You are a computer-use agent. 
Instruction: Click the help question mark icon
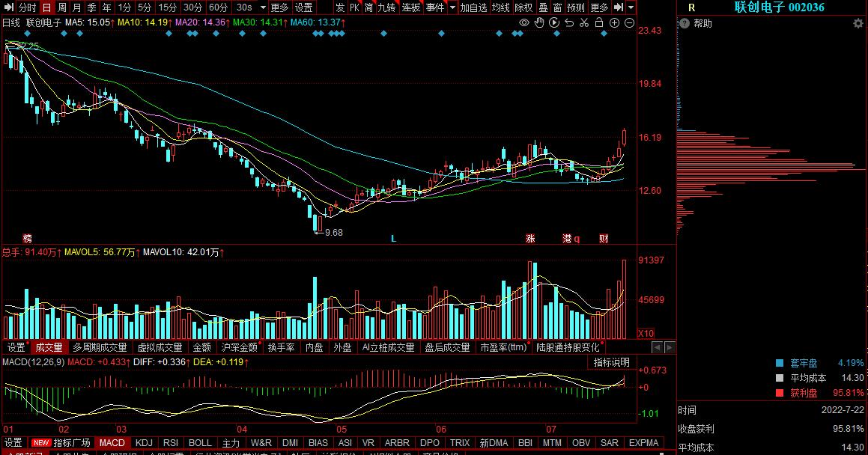685,23
